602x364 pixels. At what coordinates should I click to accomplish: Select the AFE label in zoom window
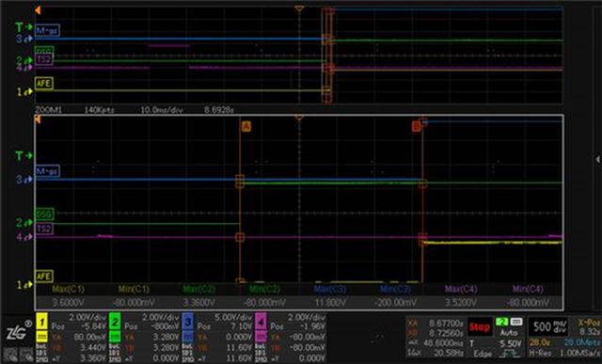click(x=44, y=277)
